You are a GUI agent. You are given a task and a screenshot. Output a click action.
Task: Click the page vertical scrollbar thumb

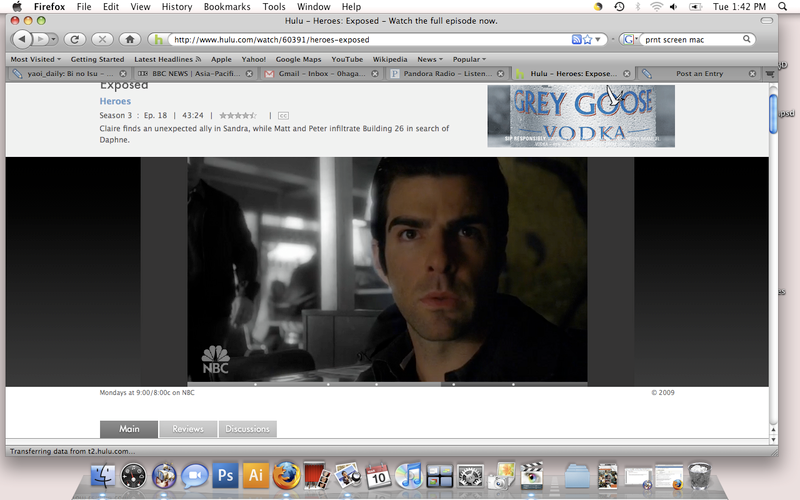pos(773,114)
